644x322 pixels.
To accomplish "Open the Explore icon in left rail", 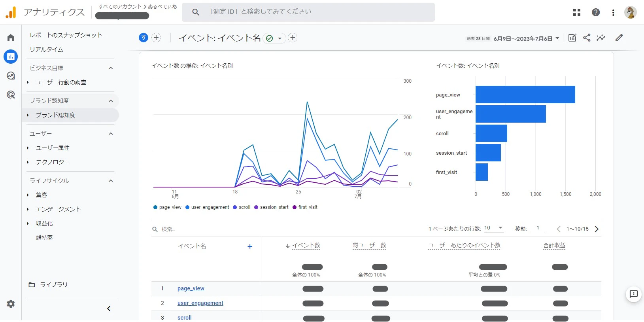I will click(11, 76).
